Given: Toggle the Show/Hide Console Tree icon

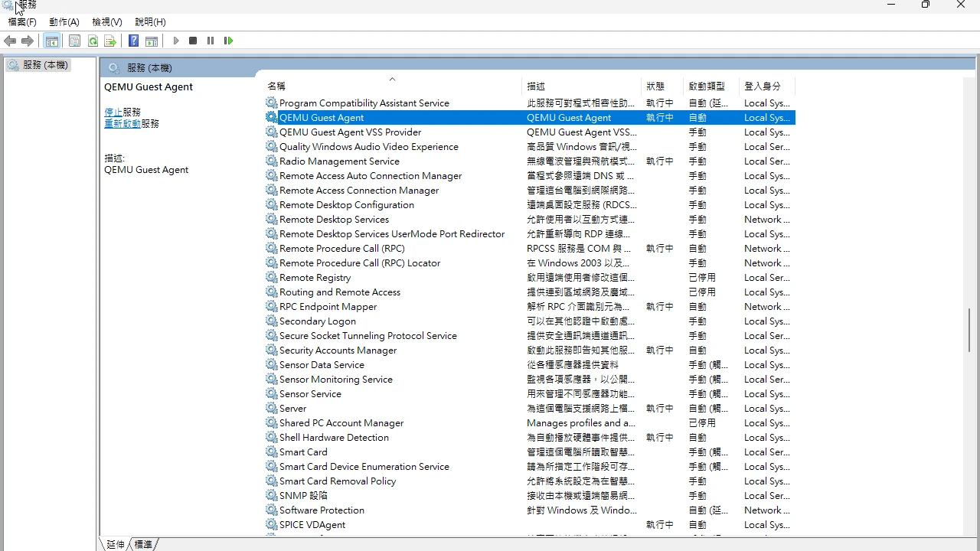Looking at the screenshot, I should [52, 41].
